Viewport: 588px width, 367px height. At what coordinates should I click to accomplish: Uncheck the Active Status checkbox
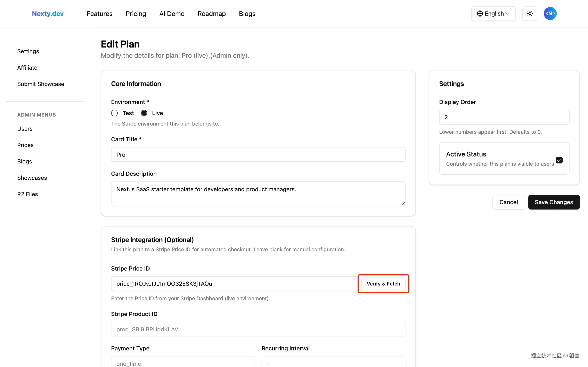[559, 160]
